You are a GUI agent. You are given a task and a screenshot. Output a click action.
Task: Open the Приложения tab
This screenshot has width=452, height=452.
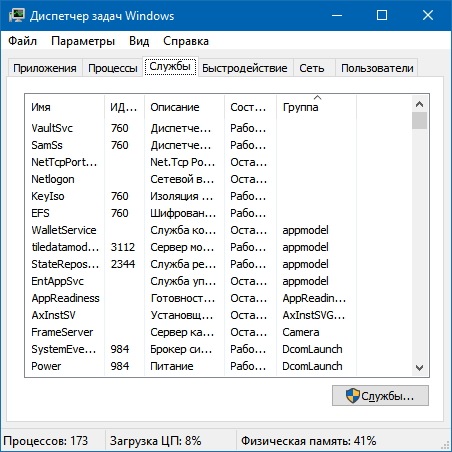45,68
